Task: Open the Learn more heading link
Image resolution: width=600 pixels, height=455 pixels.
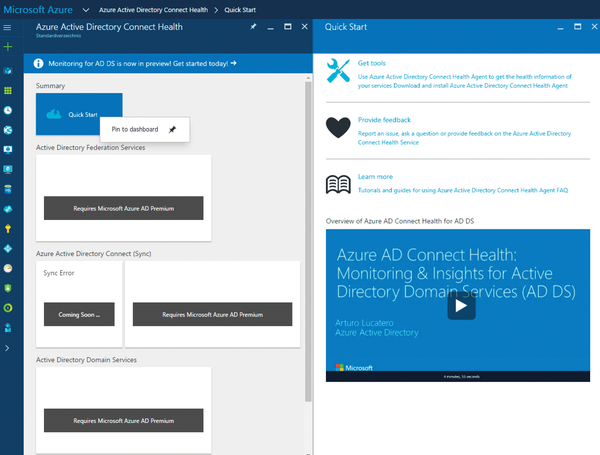Action: point(375,177)
